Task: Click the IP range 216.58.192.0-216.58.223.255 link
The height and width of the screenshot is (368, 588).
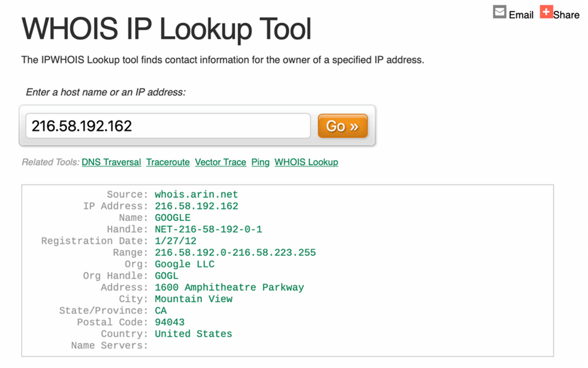Action: 235,252
